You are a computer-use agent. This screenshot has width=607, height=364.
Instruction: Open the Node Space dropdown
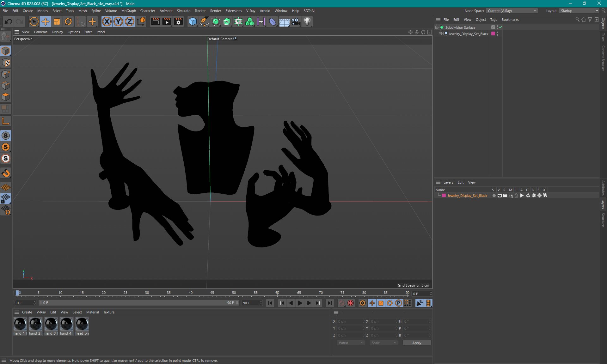512,11
